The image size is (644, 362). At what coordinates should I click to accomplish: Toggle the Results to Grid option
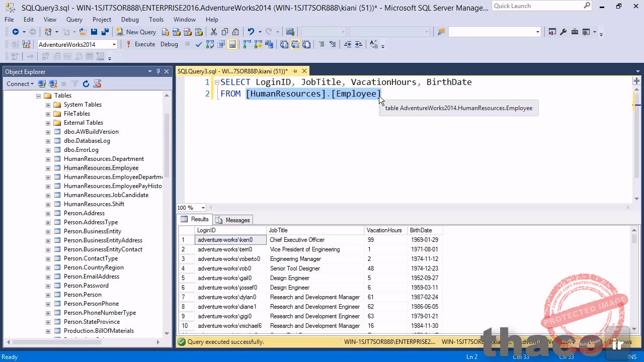(295, 44)
